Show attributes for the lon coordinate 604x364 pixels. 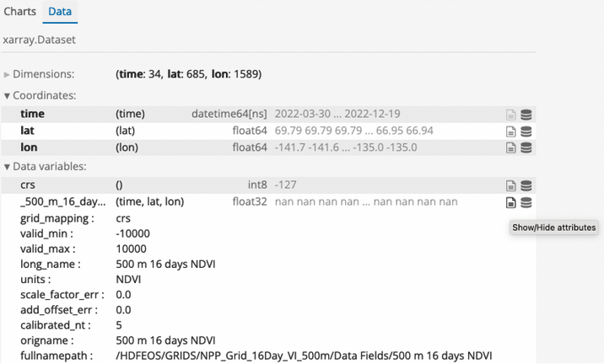pos(510,147)
